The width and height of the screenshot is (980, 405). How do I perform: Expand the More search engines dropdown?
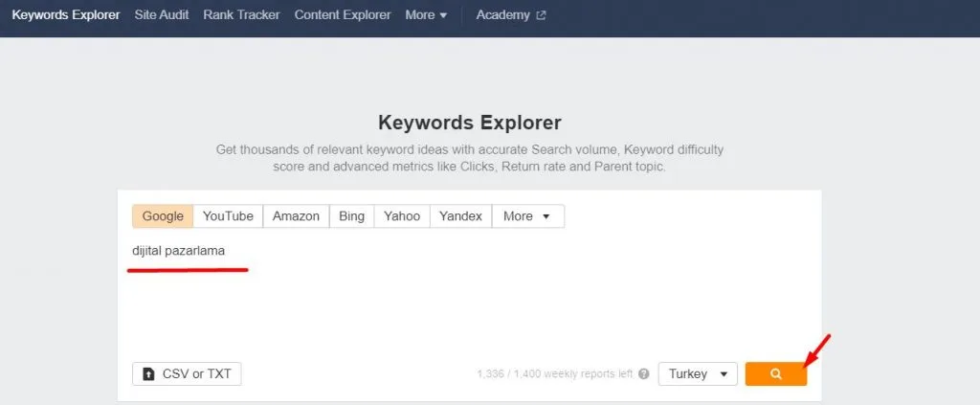pos(528,216)
